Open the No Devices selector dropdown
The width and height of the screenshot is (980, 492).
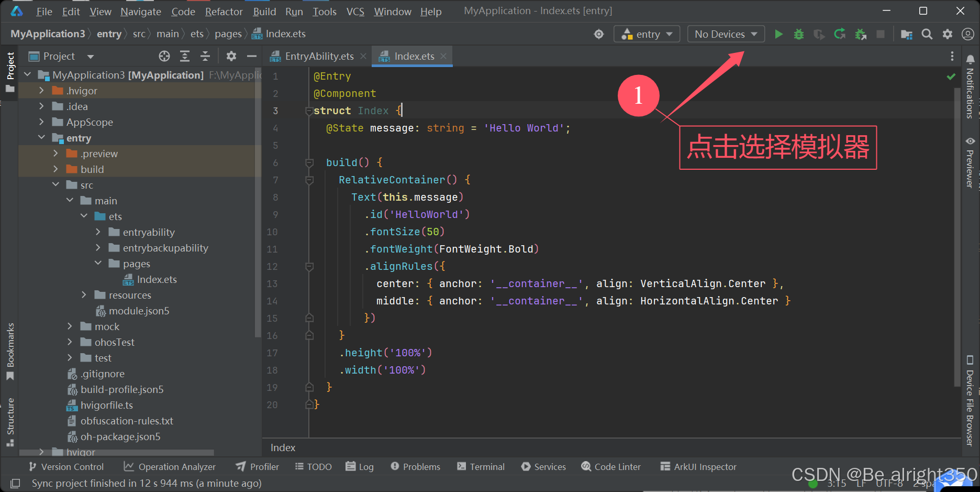[726, 34]
